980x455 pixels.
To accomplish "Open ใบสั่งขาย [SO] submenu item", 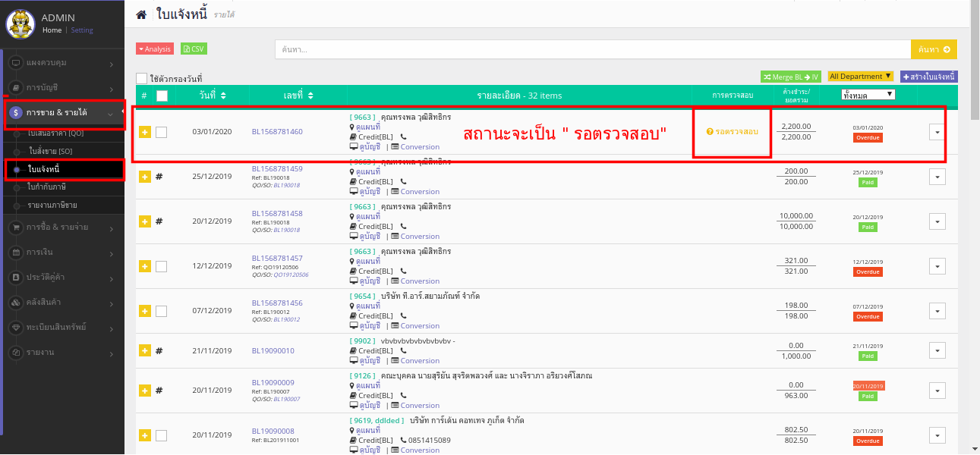I will tap(50, 152).
